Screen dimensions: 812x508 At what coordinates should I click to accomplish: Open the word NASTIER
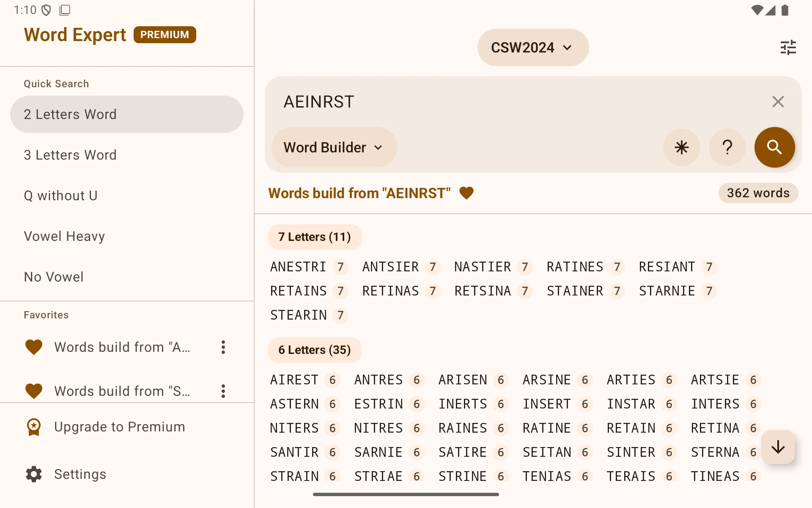point(483,267)
